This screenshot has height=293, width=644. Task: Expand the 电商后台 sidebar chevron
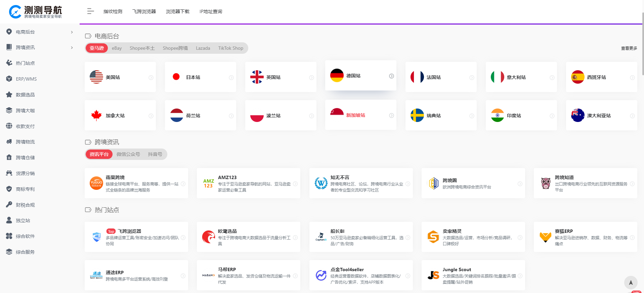click(72, 32)
